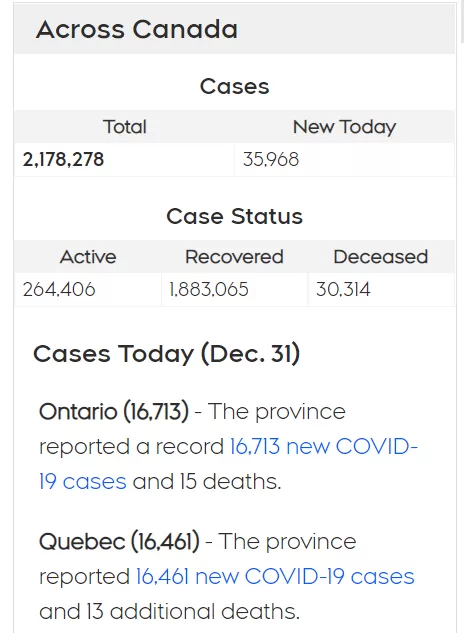
Task: Select the New Today column header
Action: (x=344, y=127)
